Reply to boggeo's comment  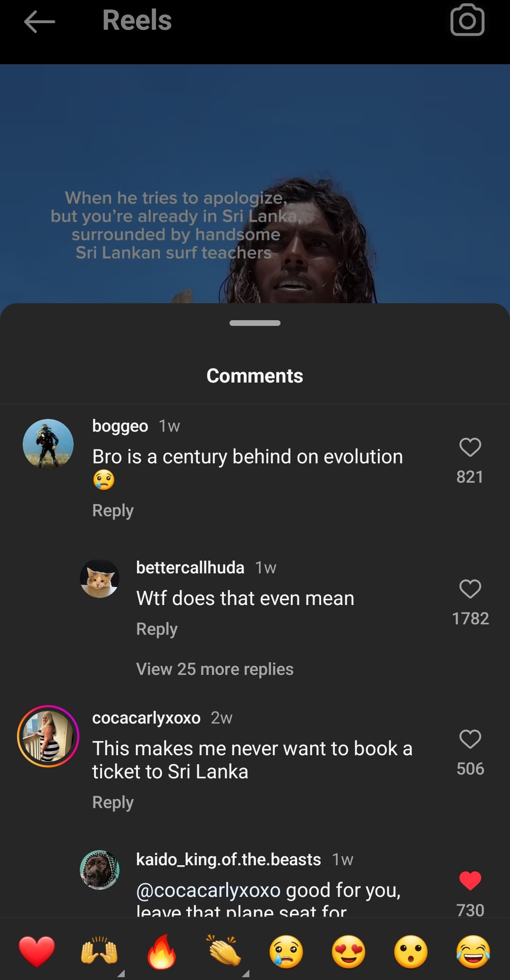[113, 511]
